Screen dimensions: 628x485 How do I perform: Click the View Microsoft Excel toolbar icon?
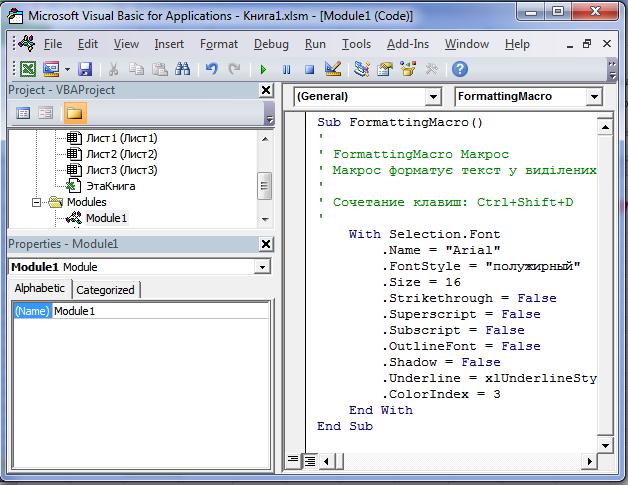[x=28, y=69]
